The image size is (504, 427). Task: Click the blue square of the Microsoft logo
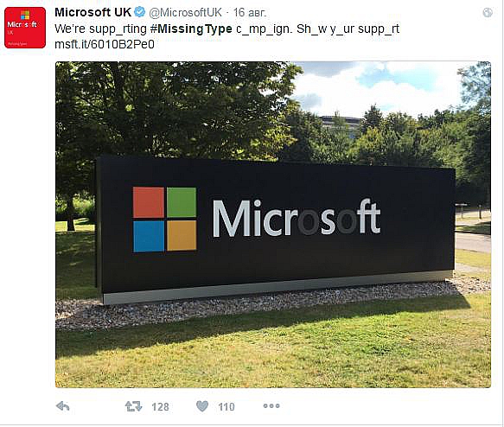149,236
